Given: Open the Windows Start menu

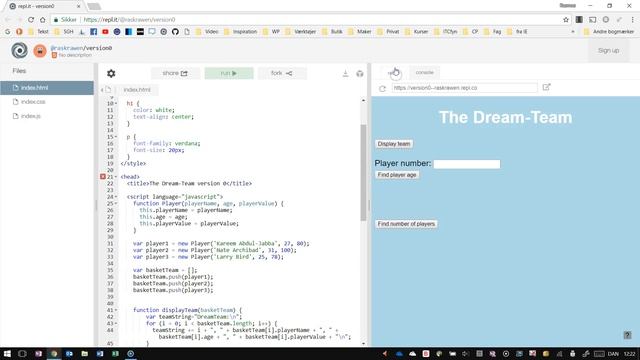Looking at the screenshot, I should click(x=7, y=353).
